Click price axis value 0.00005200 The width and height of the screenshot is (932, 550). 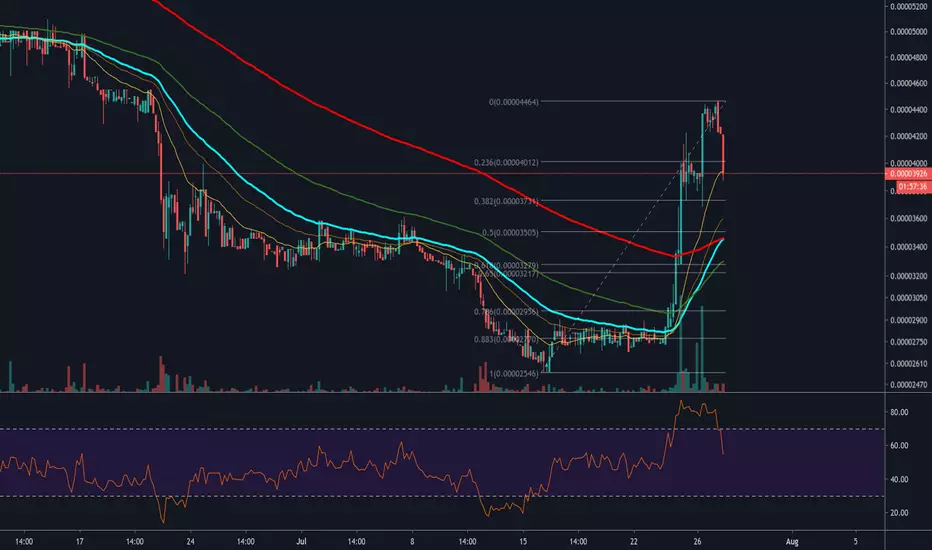pyautogui.click(x=908, y=7)
